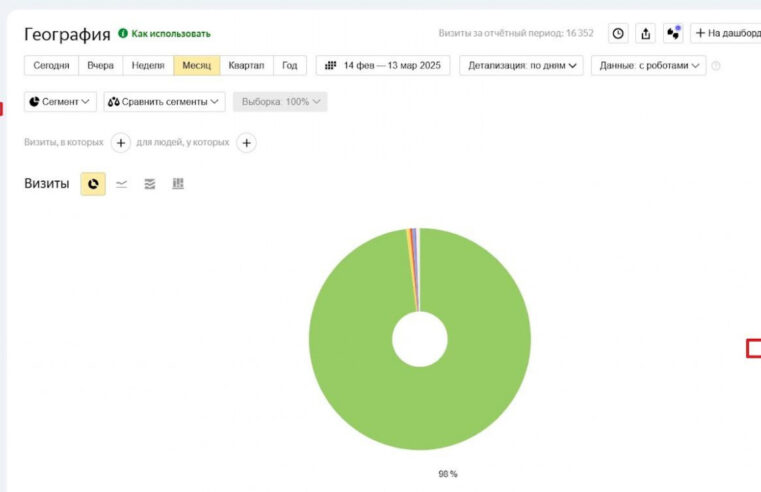Open the Сегмент dropdown
The height and width of the screenshot is (492, 761).
60,102
